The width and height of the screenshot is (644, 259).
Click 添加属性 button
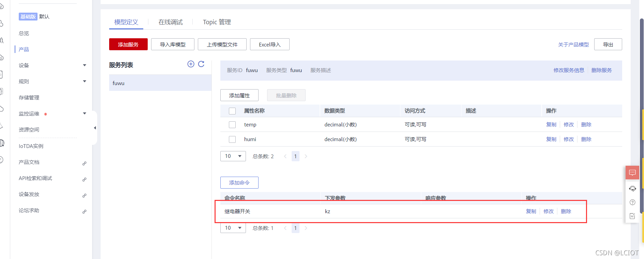[239, 95]
